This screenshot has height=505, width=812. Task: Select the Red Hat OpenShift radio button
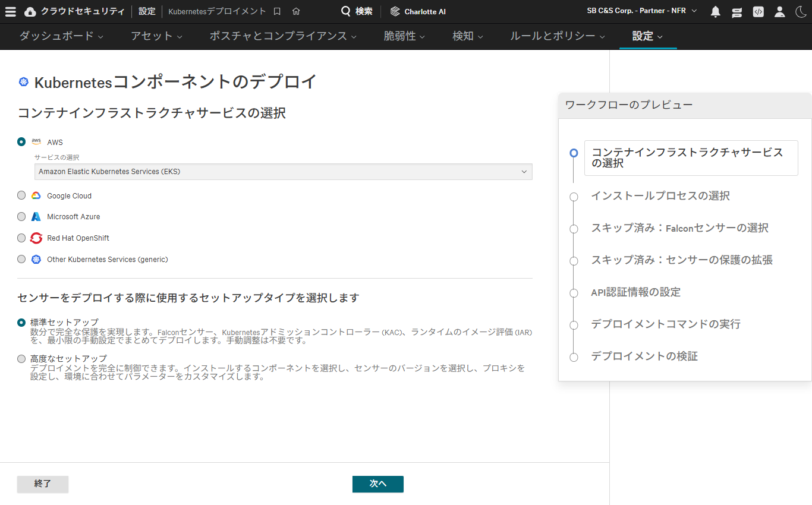pyautogui.click(x=21, y=238)
